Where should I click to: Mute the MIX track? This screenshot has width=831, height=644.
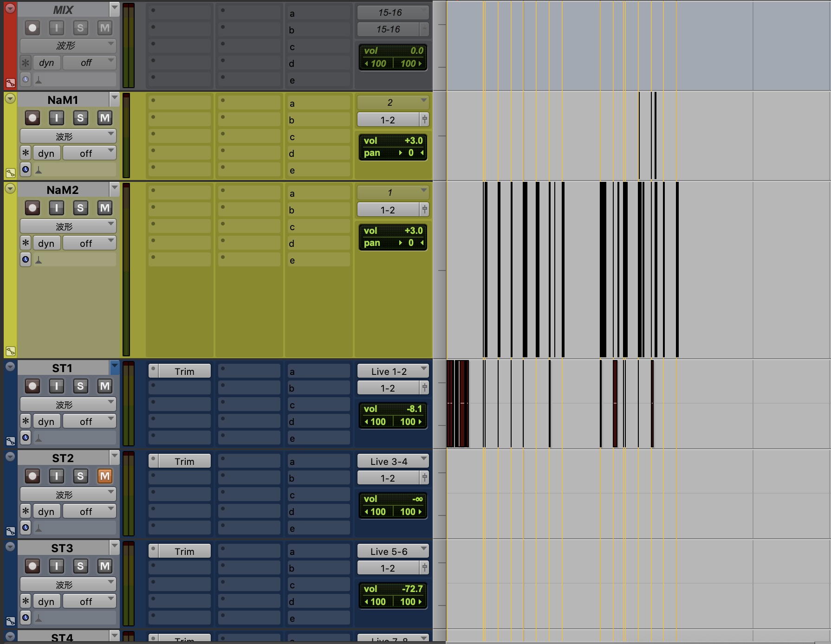pos(104,28)
